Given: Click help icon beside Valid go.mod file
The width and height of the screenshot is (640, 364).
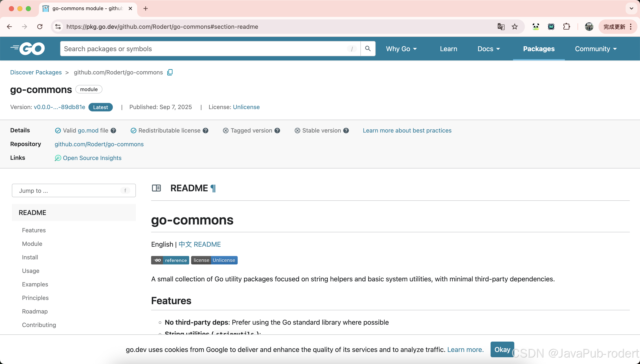Looking at the screenshot, I should [x=113, y=130].
